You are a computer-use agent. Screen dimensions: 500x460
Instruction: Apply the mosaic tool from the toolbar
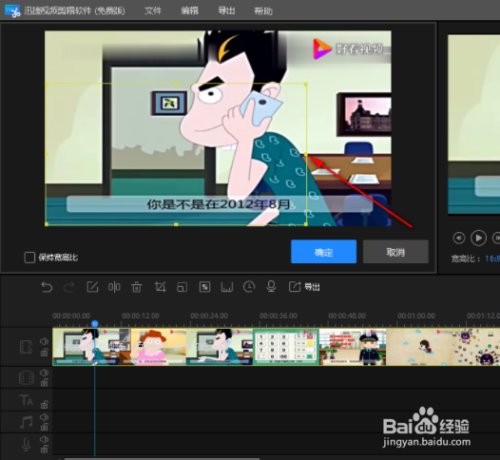(205, 287)
